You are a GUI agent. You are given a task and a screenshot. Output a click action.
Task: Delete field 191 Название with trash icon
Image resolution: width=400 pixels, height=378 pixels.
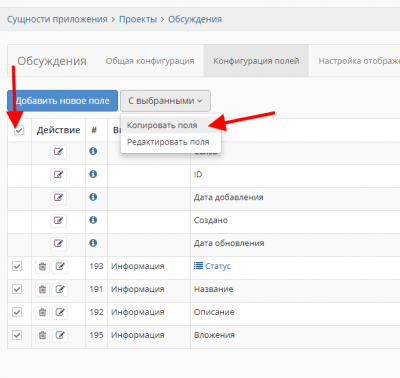tap(42, 289)
